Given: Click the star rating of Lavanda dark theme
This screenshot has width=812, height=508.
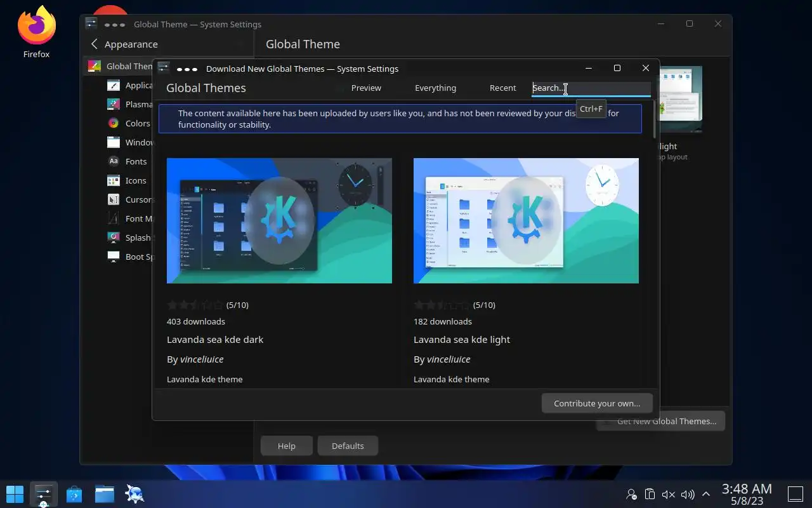Looking at the screenshot, I should (195, 305).
